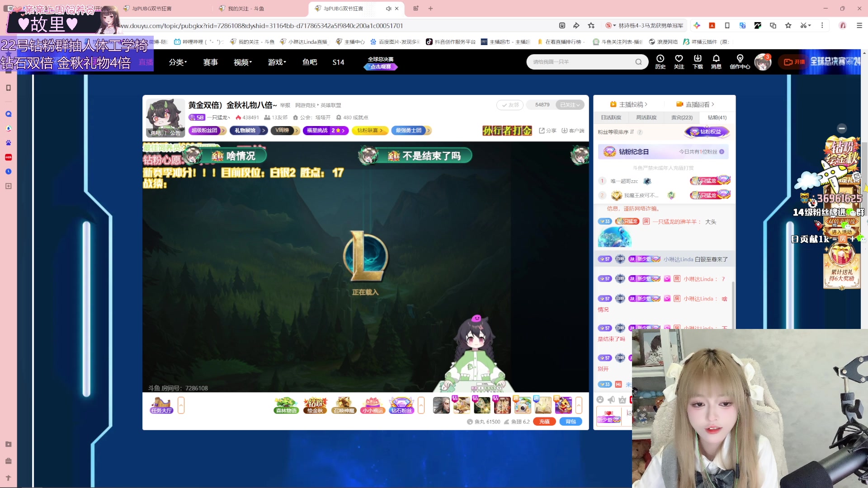The width and height of the screenshot is (868, 488).
Task: Open the 小小福运 activity icon
Action: [373, 405]
